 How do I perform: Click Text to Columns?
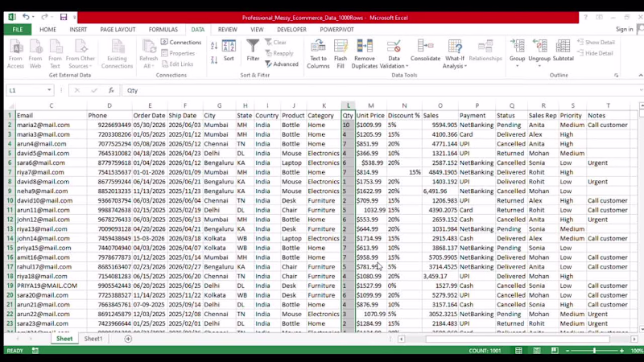click(318, 54)
